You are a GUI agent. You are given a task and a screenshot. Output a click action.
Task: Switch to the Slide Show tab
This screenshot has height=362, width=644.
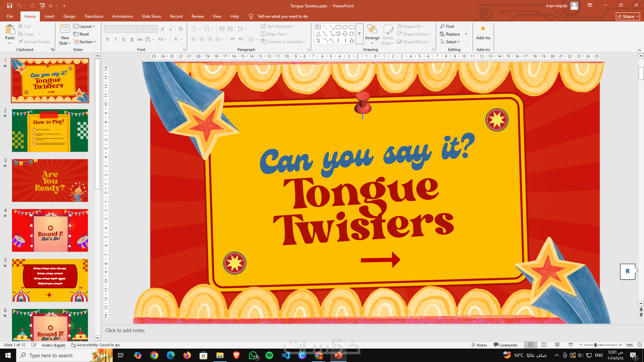click(x=151, y=16)
